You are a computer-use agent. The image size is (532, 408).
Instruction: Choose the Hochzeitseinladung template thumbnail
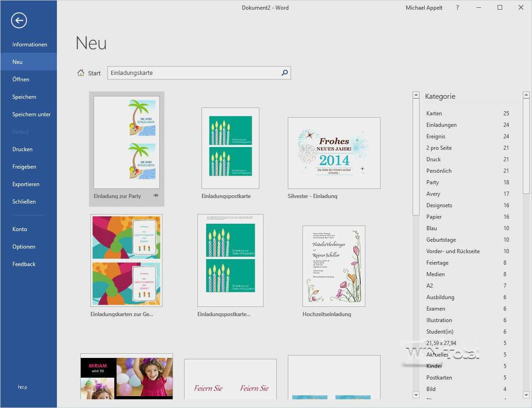coord(334,266)
